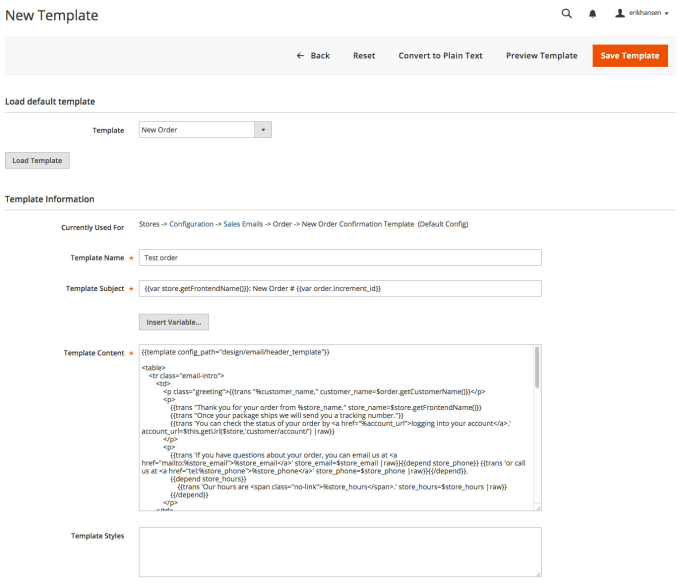680x586 pixels.
Task: Click the Load Template button
Action: (37, 160)
